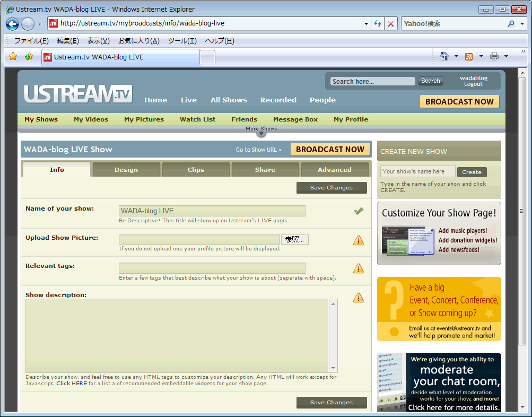Open the Favorites star icon
532x417 pixels.
(13, 57)
